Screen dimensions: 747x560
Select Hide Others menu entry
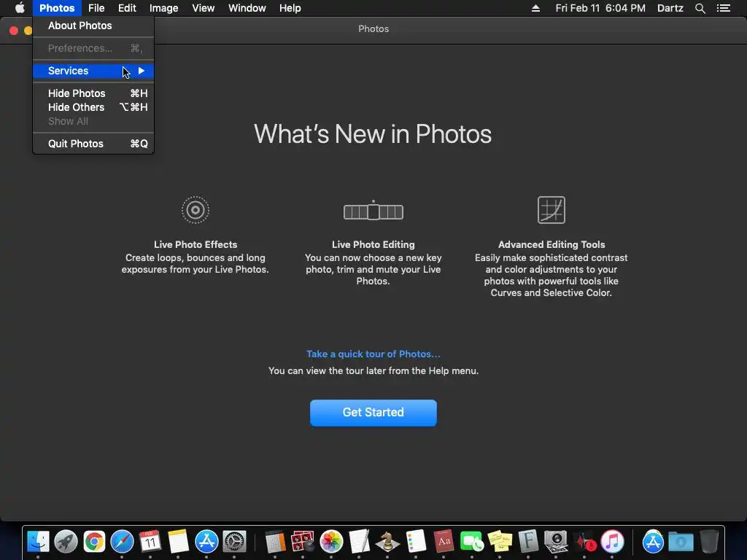93,107
